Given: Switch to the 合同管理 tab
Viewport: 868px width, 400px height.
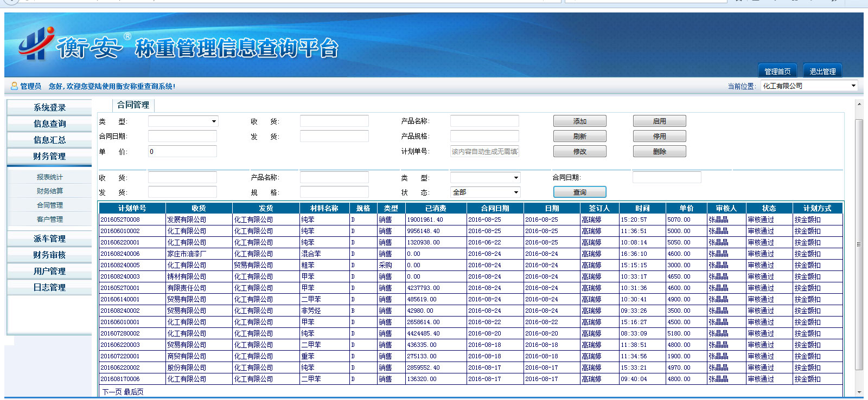Looking at the screenshot, I should 133,105.
